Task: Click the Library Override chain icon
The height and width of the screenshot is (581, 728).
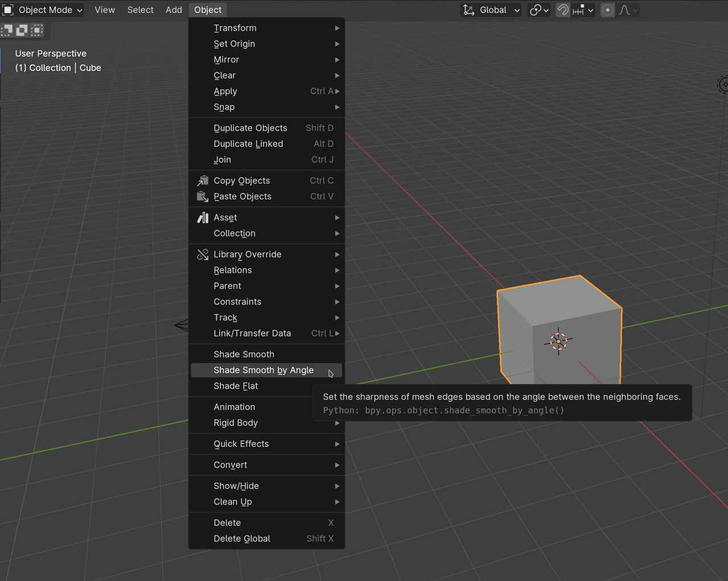Action: [x=202, y=254]
